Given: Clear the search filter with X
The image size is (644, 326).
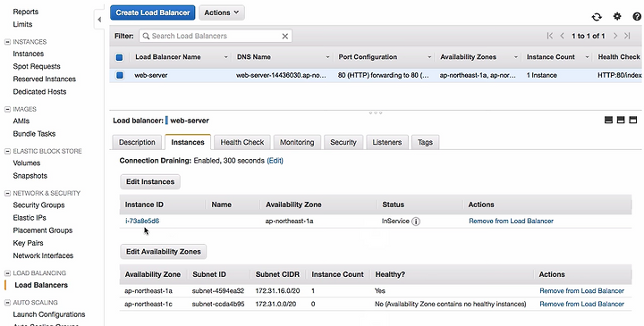Looking at the screenshot, I should (284, 36).
